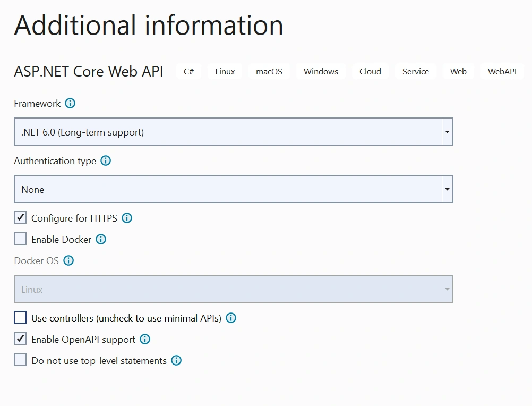Screen dimensions: 532x406
Task: Show info about Enable Docker
Action: [x=101, y=239]
